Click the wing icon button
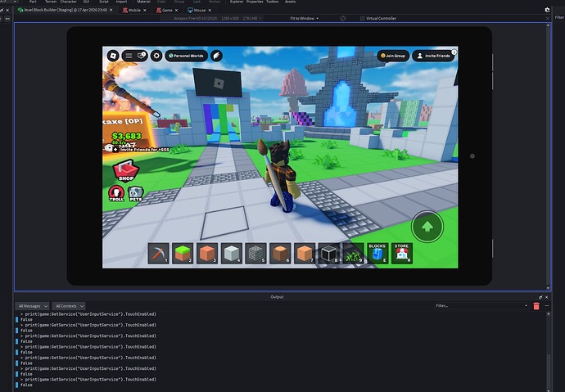Viewport: 565px width, 392px height. tap(216, 56)
